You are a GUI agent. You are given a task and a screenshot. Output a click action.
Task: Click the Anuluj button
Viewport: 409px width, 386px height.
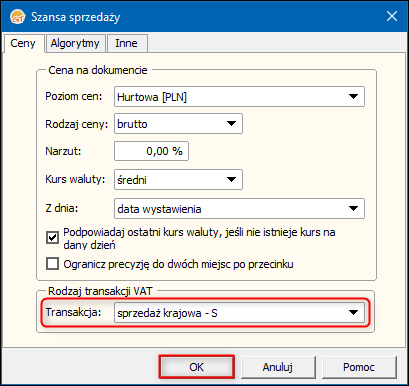click(278, 367)
